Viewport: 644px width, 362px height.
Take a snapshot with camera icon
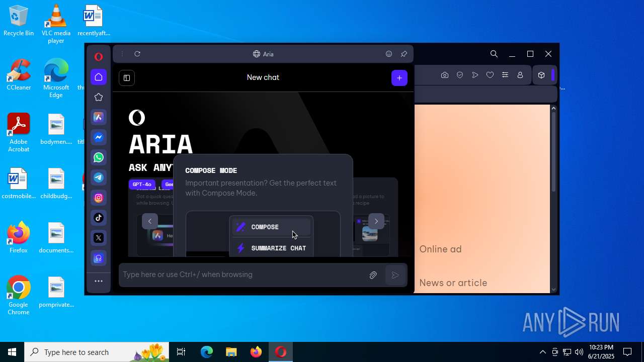(445, 75)
